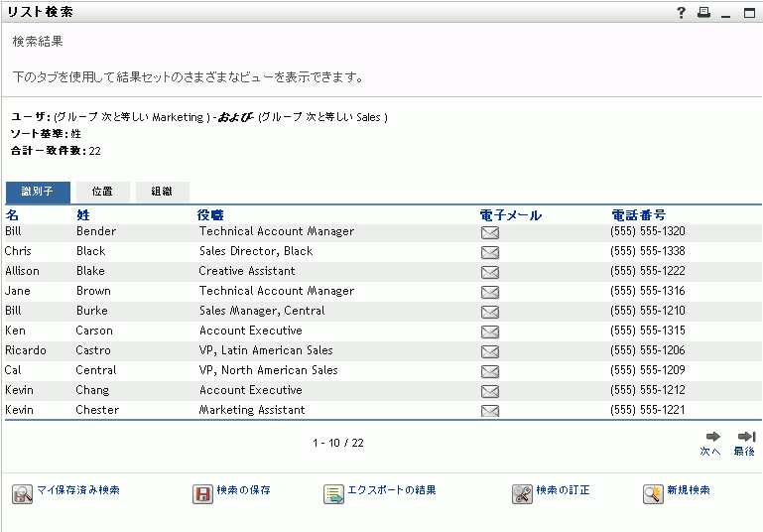Click email envelope icon for Allison Blake
The width and height of the screenshot is (763, 532).
[490, 273]
